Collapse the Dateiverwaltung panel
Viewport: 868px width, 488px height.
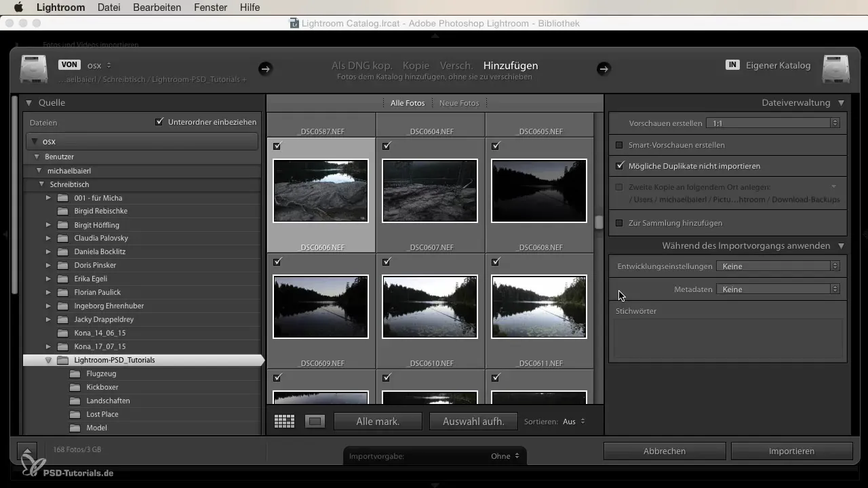(x=841, y=103)
